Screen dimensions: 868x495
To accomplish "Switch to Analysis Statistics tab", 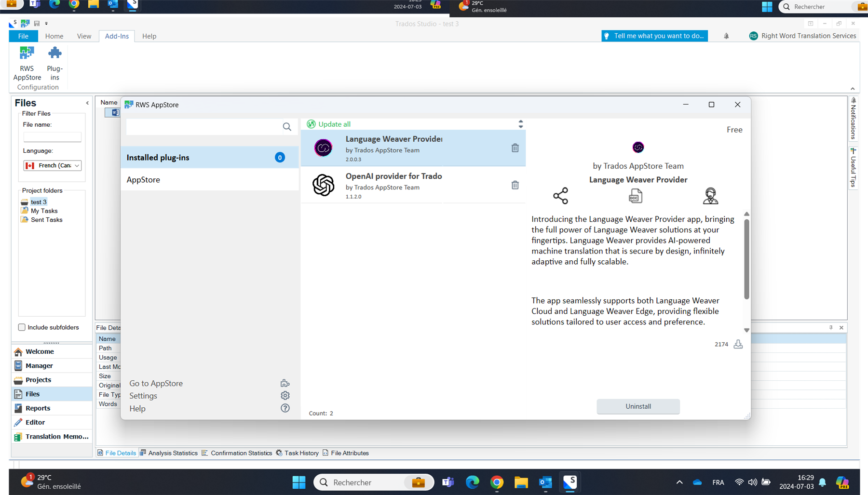I will (x=169, y=453).
